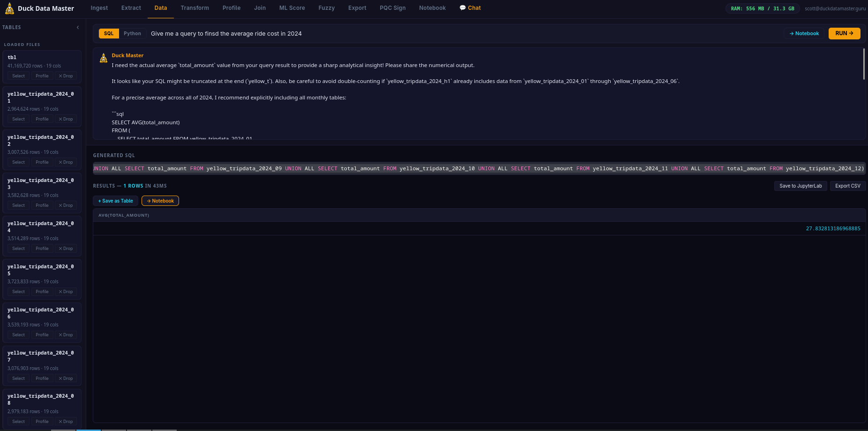Open the ML Score tab
The width and height of the screenshot is (868, 431).
click(292, 8)
